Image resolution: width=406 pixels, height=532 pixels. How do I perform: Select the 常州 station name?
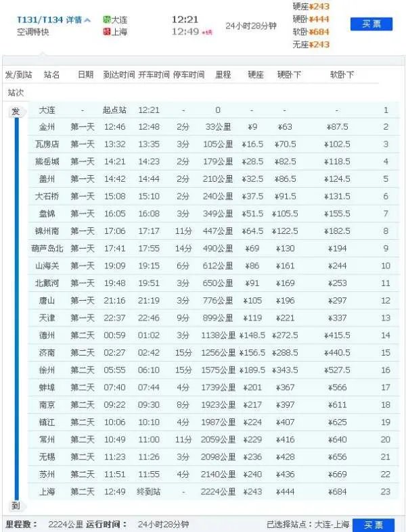[x=47, y=439]
